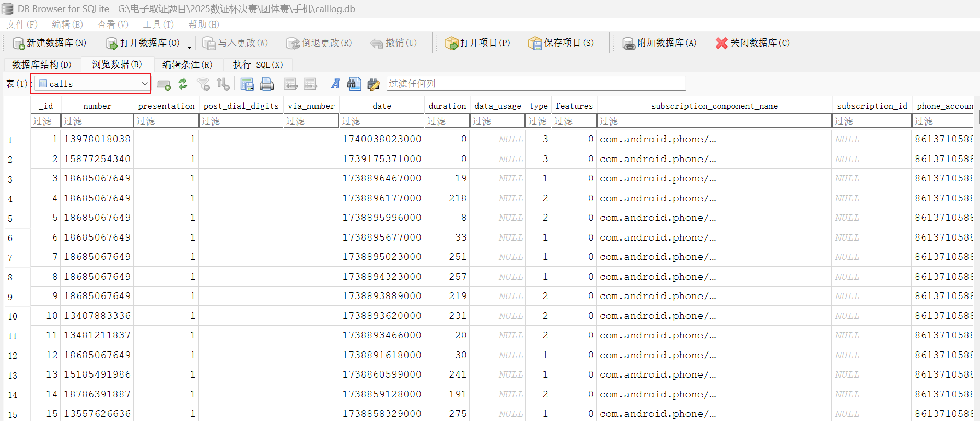Click the print icon in table toolbar
980x421 pixels.
click(266, 84)
